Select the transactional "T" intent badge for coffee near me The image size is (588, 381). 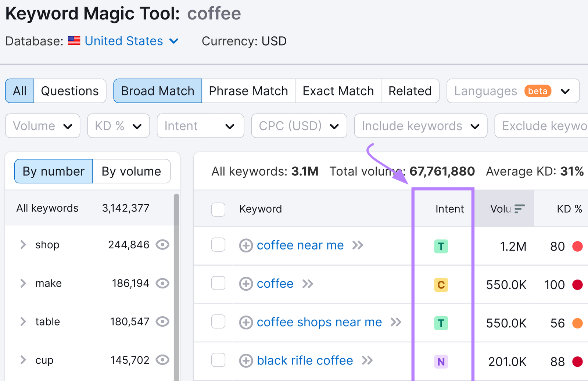[441, 246]
